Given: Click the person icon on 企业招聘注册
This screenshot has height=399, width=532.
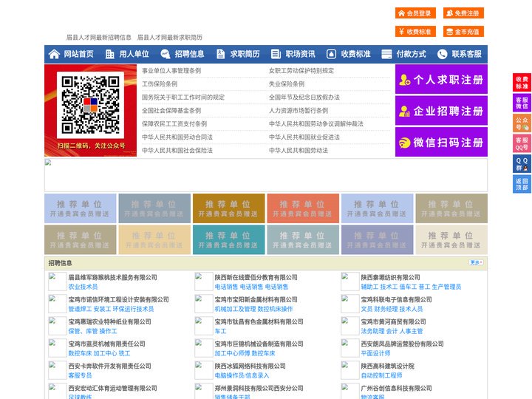Looking at the screenshot, I should click(404, 111).
